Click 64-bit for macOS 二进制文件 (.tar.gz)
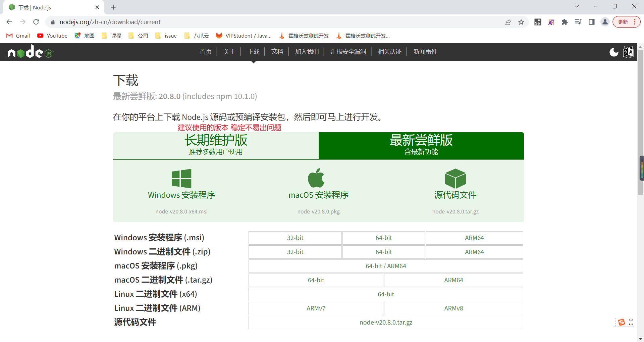This screenshot has height=342, width=644. (x=316, y=280)
